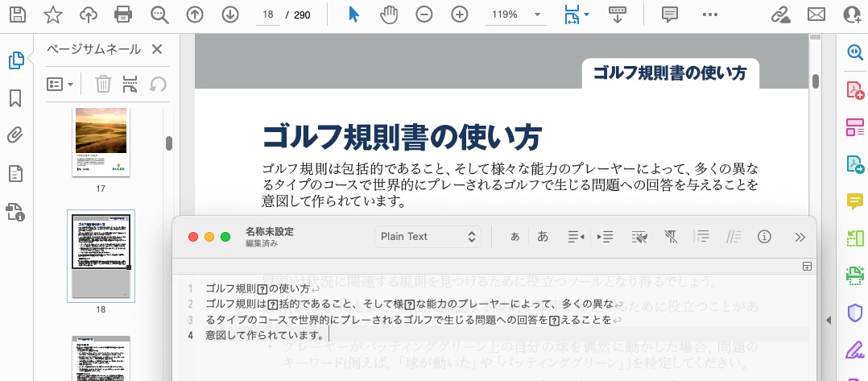Show overflow toolbar items chevron
This screenshot has width=868, height=381.
coord(800,237)
